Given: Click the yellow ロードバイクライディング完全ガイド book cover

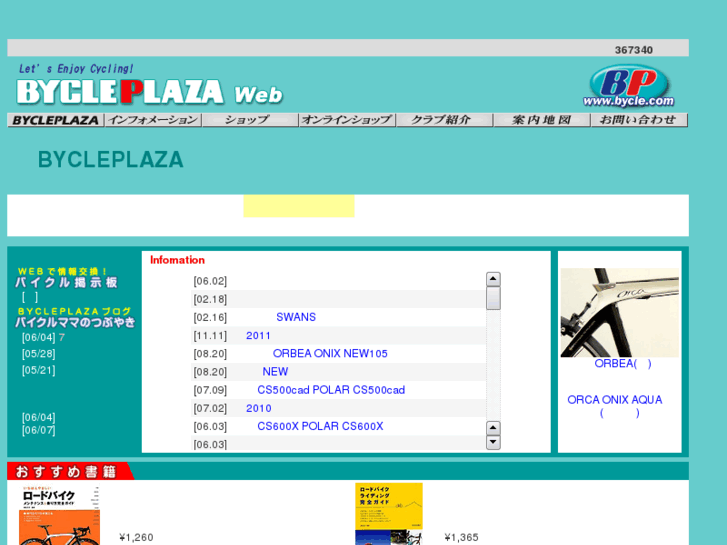Looking at the screenshot, I should point(389,514).
